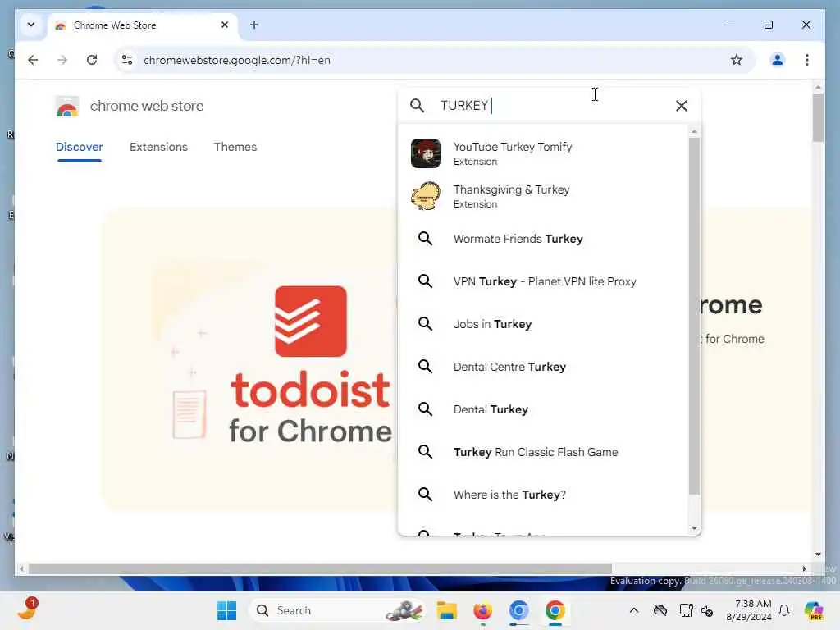Open YouTube Turkey Tomify extension suggestion

tap(543, 153)
